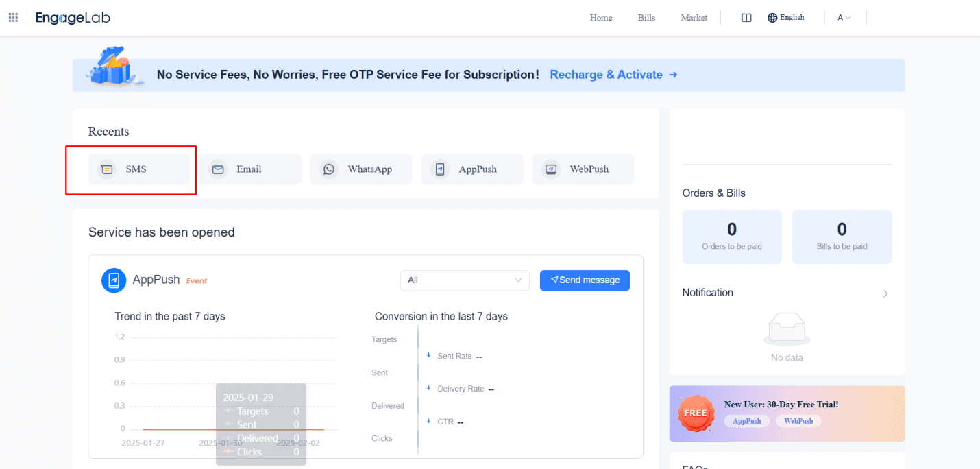Viewport: 980px width, 469px height.
Task: Open the app grid menu icon
Action: point(13,18)
